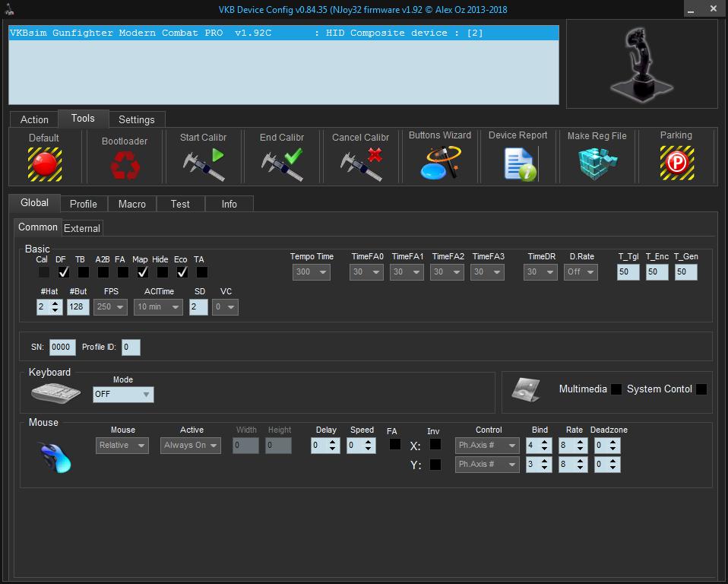Open the Mouse Relative dropdown
The width and height of the screenshot is (728, 584).
122,445
